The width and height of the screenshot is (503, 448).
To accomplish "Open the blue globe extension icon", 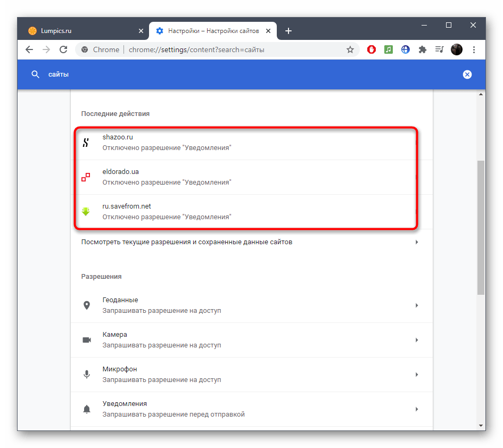I will [x=406, y=49].
